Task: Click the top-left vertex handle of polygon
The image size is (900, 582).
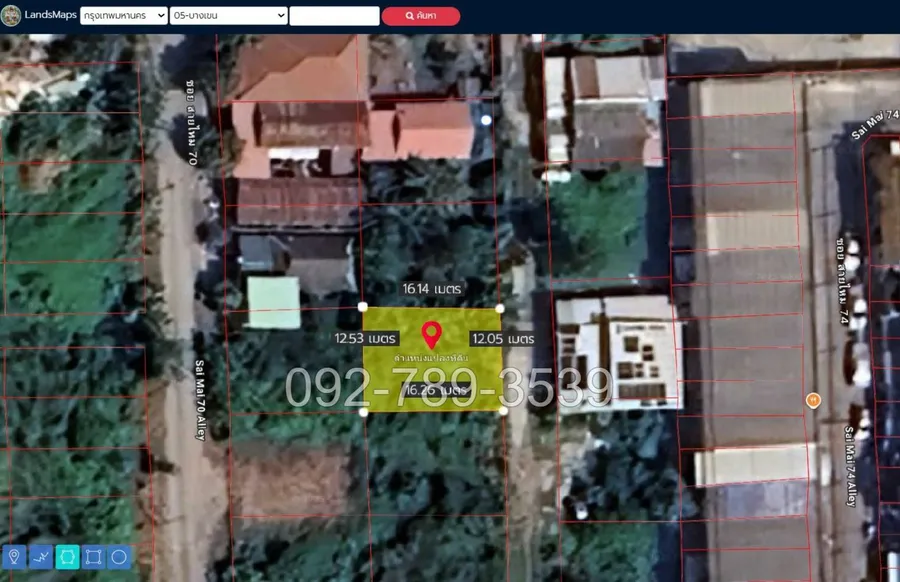Action: click(x=362, y=306)
